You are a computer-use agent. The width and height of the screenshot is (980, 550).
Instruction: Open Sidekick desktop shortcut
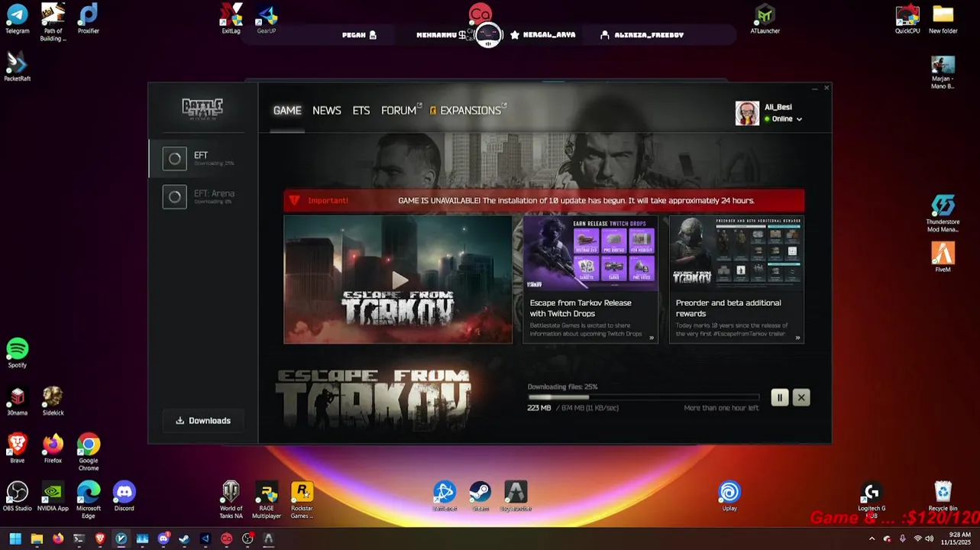click(53, 400)
